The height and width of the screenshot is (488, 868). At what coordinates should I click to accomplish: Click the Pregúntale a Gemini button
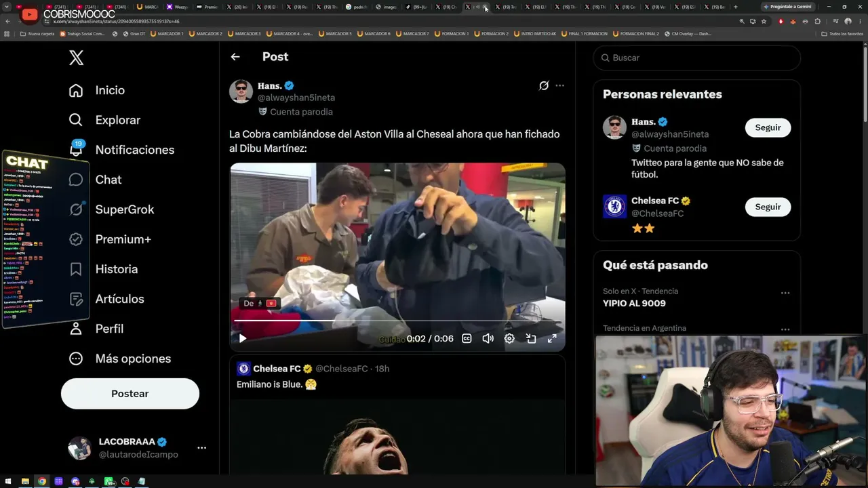click(788, 7)
